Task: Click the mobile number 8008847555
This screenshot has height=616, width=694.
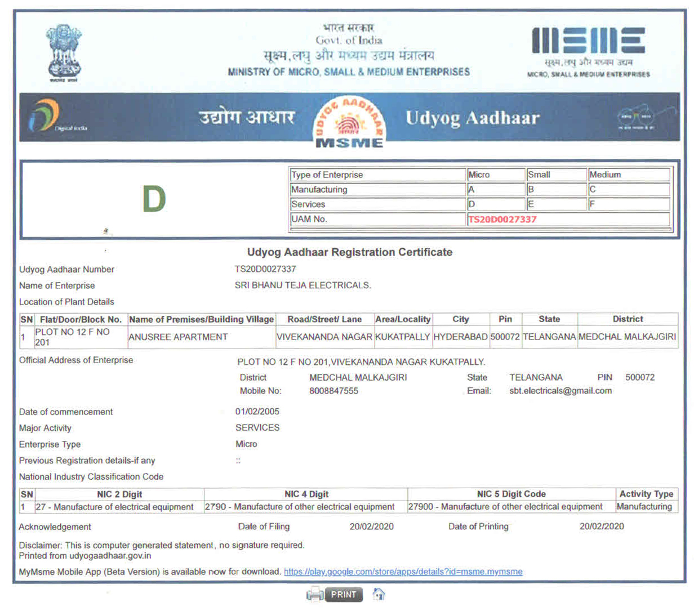Action: tap(333, 391)
